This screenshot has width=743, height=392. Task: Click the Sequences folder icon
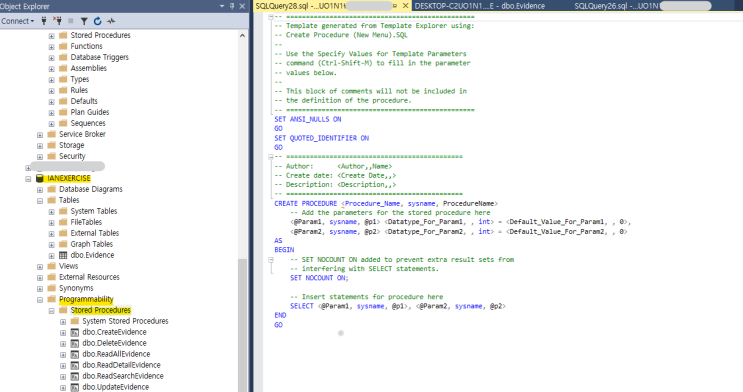(63, 123)
